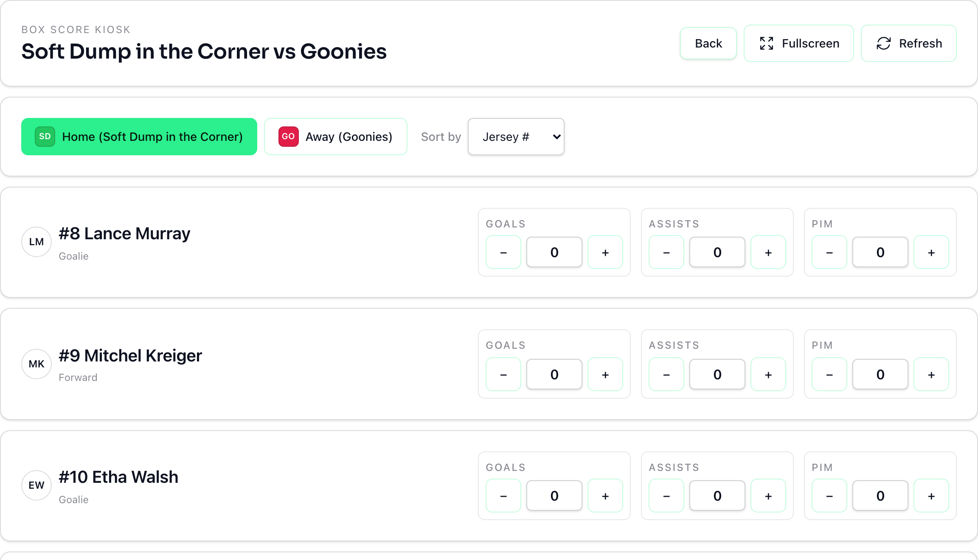
Task: Click Mitchel Kreiger's MK avatar
Action: tap(37, 364)
